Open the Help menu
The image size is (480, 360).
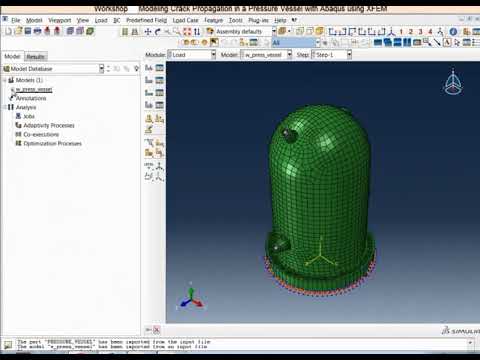pos(280,20)
